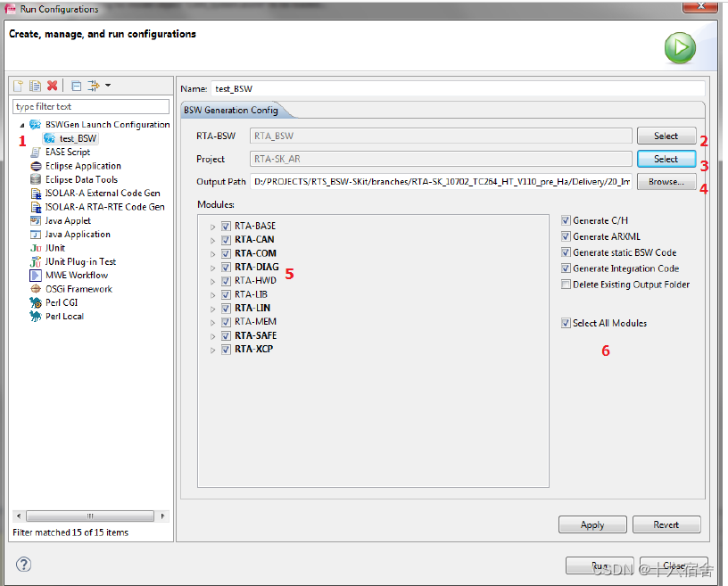
Task: Toggle Generate Integration Code checkbox
Action: [x=566, y=268]
